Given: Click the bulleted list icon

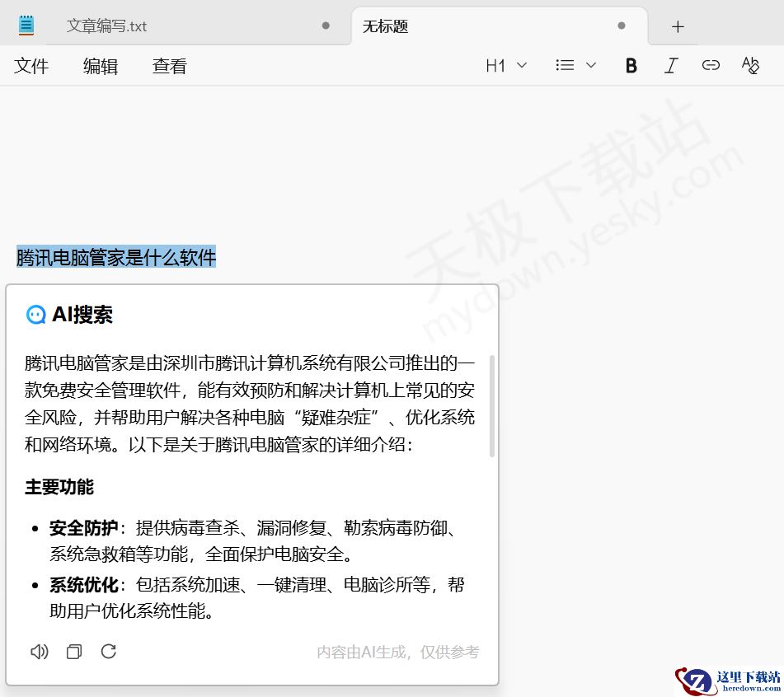Looking at the screenshot, I should tap(567, 65).
